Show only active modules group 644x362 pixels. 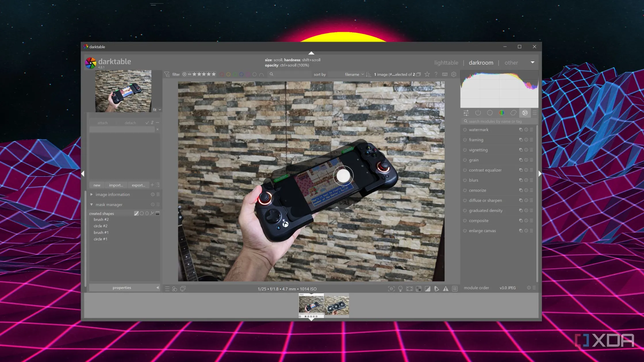pyautogui.click(x=478, y=113)
